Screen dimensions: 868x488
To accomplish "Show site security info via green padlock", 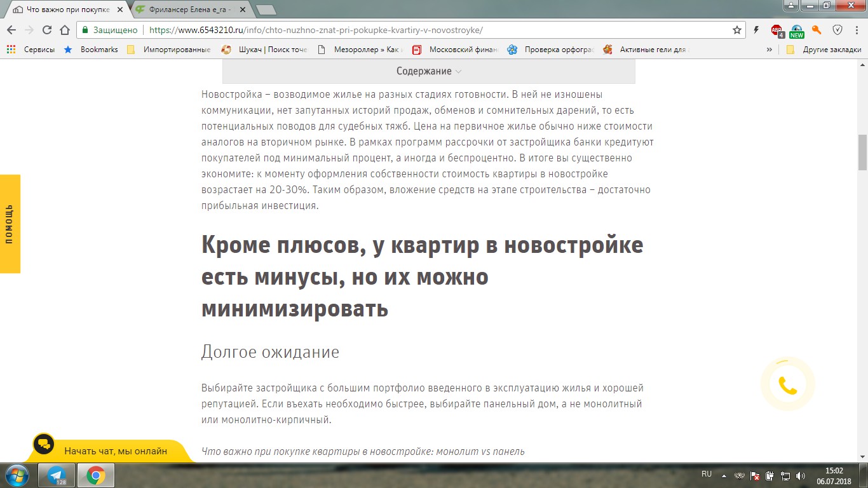I will (x=85, y=30).
